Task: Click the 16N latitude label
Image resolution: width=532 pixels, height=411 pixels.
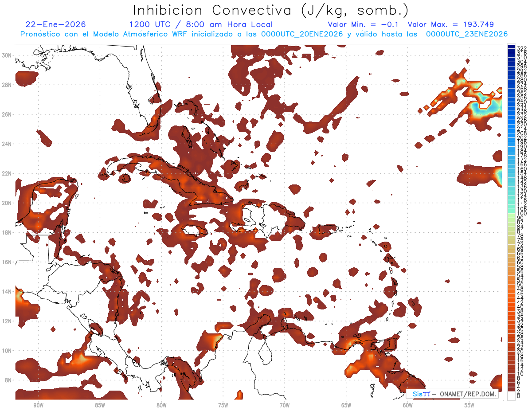Action: (x=7, y=262)
